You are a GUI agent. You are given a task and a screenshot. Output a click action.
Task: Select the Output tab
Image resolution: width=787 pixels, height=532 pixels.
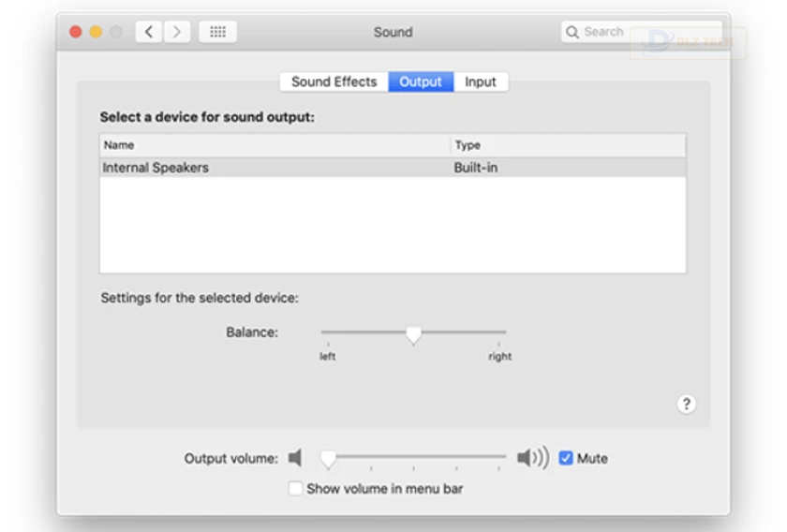pos(421,81)
